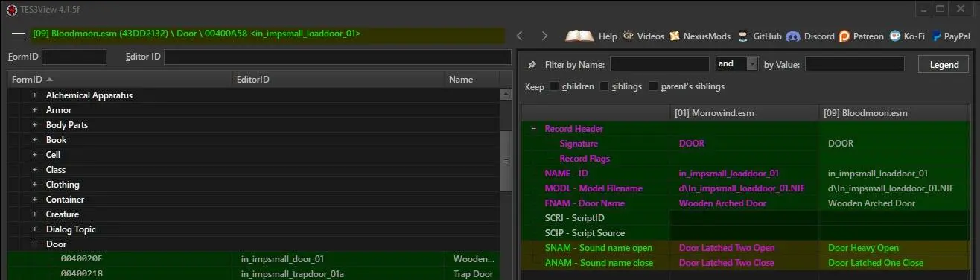The image size is (980, 280).
Task: Open the Help book icon
Action: tap(579, 36)
